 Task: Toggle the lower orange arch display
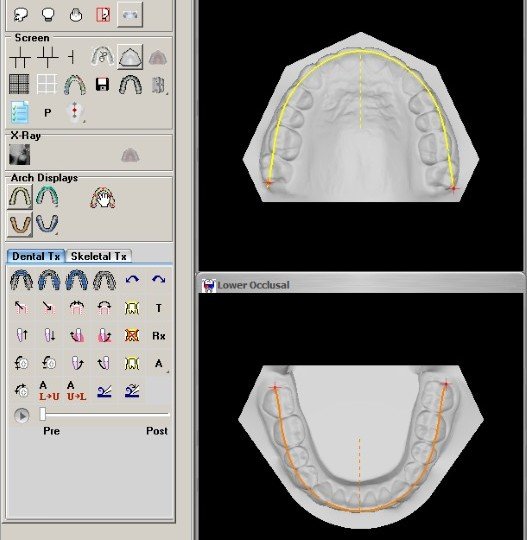click(x=20, y=224)
